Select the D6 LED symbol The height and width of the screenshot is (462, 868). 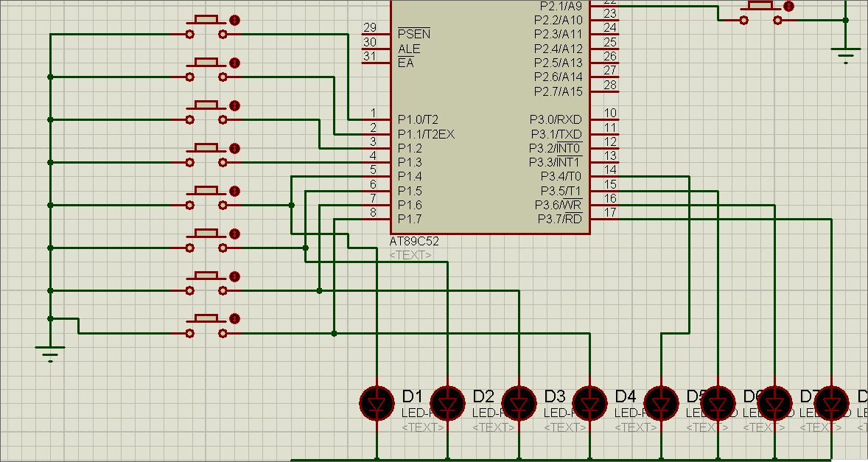(x=718, y=403)
